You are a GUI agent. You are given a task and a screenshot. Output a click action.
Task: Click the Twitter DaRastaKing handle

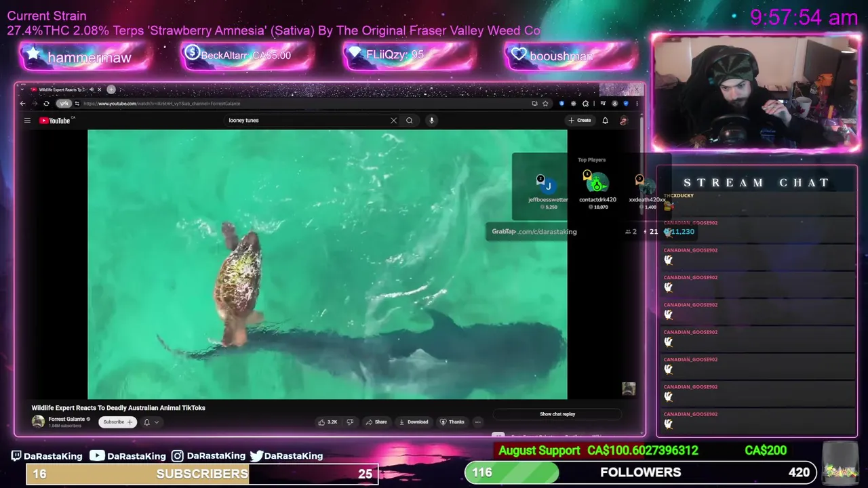tap(286, 456)
